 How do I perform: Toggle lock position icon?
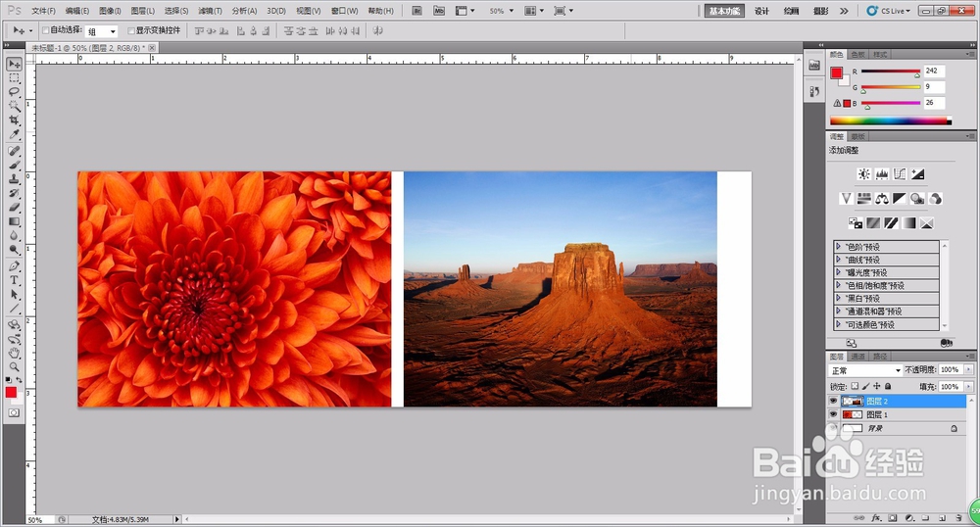(877, 387)
